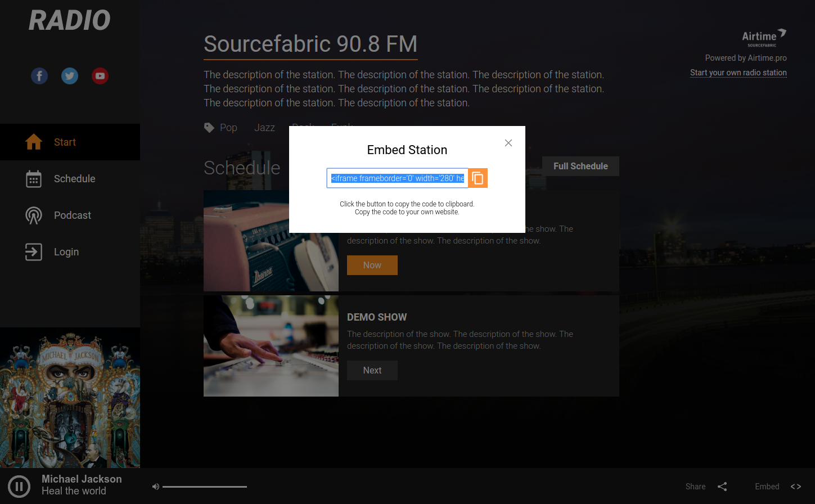Click the Airtime logo
Viewport: 815px width, 504px height.
coord(764,38)
